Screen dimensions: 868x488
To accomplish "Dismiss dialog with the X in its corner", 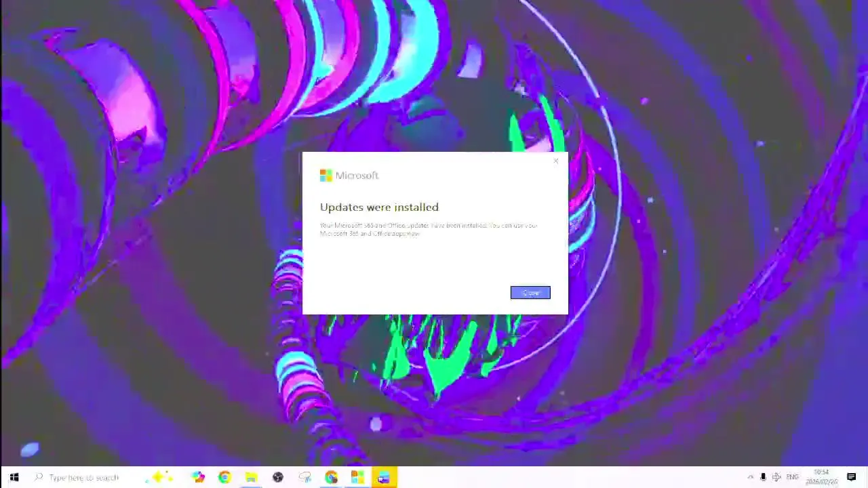I will [556, 161].
